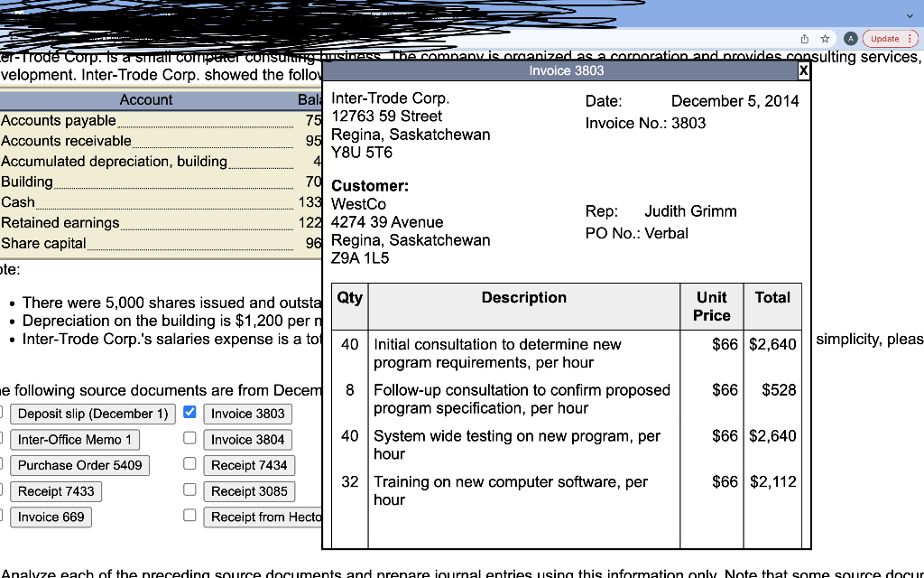This screenshot has width=924, height=578.
Task: Expand the chevron at the top right
Action: point(910,15)
